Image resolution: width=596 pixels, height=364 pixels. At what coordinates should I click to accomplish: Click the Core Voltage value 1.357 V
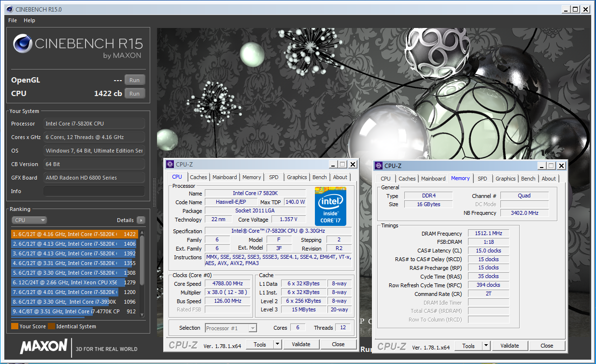[x=289, y=220]
